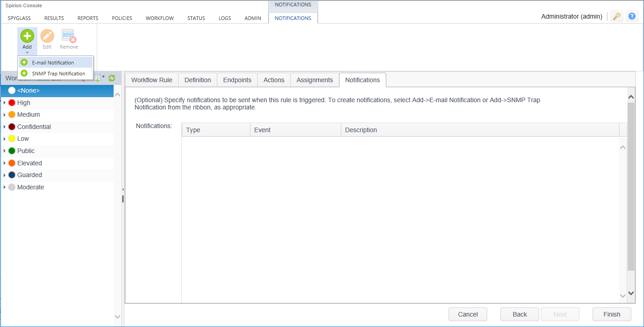
Task: Click the down arrow of the right scrollbar
Action: tap(631, 293)
